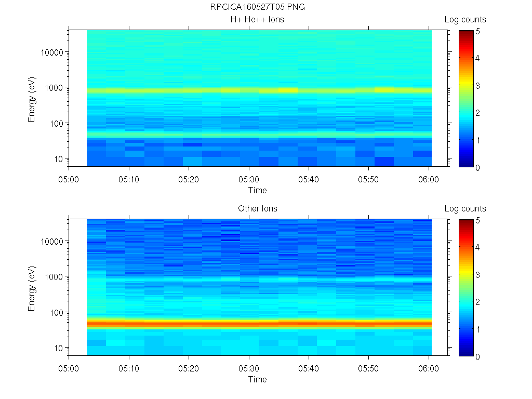The height and width of the screenshot is (399, 532).
Task: Click the 10000 energy label on top plot
Action: [52, 52]
